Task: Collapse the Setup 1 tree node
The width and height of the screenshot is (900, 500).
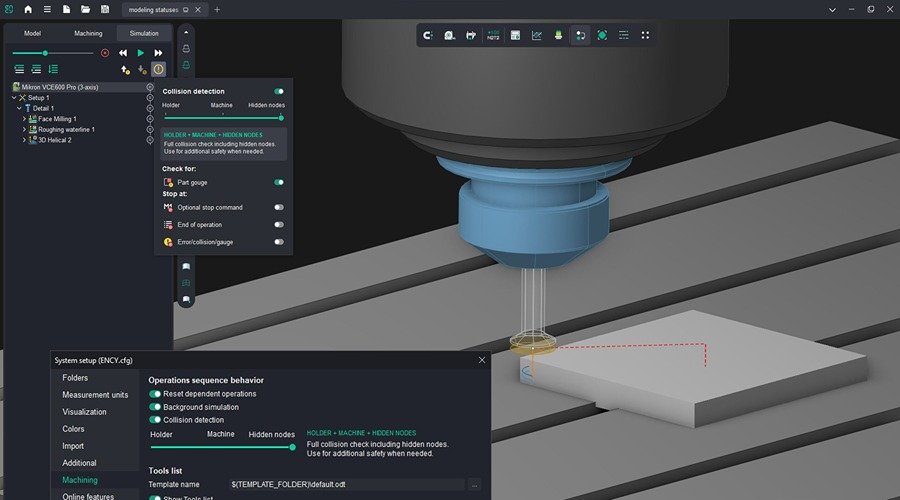Action: tap(14, 98)
